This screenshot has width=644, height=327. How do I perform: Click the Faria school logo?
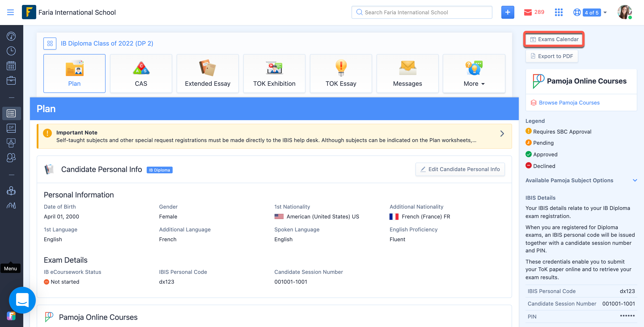pyautogui.click(x=29, y=12)
